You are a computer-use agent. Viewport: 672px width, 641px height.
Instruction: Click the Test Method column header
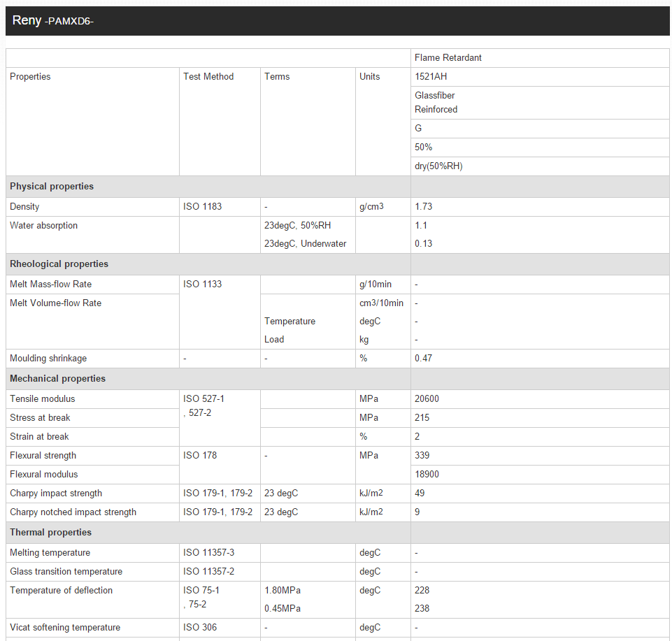pos(208,77)
